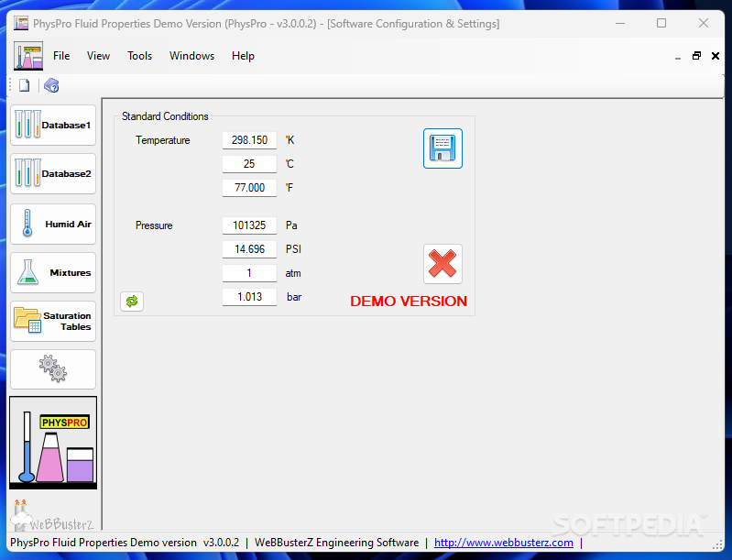Click the window resize grip

[717, 544]
